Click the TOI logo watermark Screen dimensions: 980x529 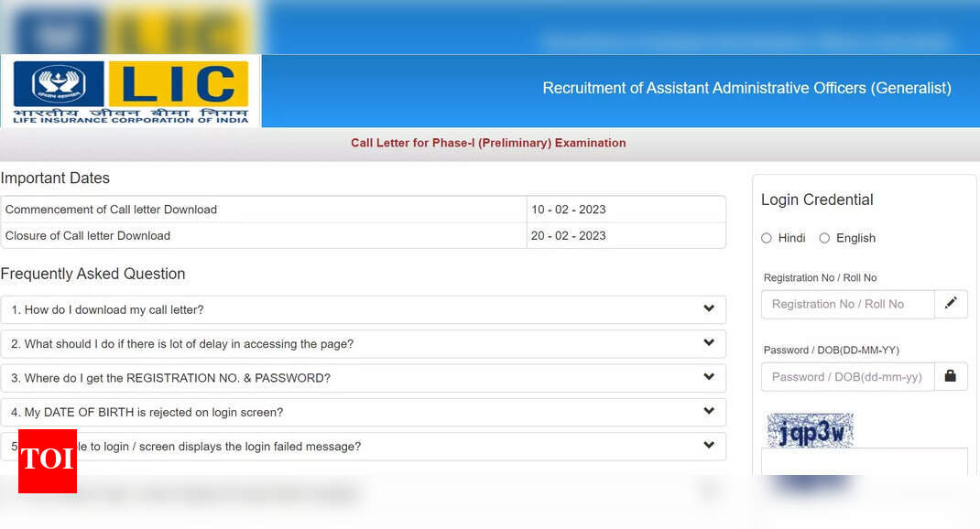tap(47, 461)
